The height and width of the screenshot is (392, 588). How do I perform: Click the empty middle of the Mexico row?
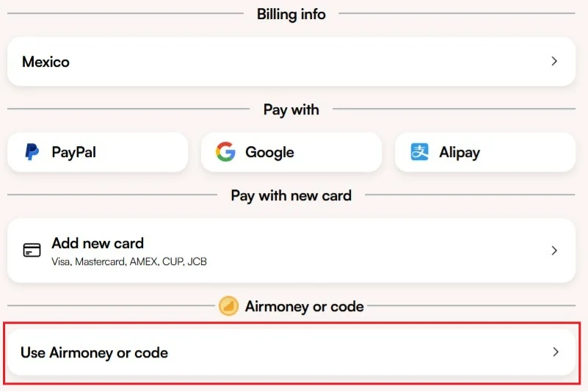(294, 62)
